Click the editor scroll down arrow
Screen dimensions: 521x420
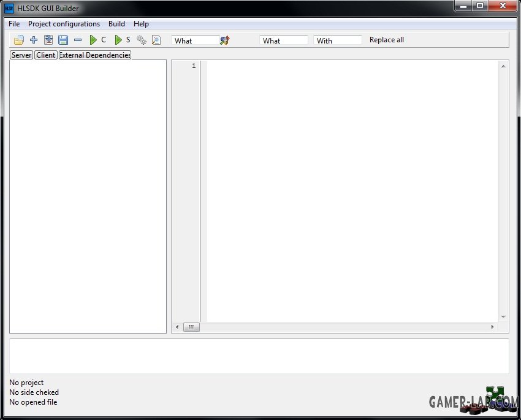click(x=503, y=316)
